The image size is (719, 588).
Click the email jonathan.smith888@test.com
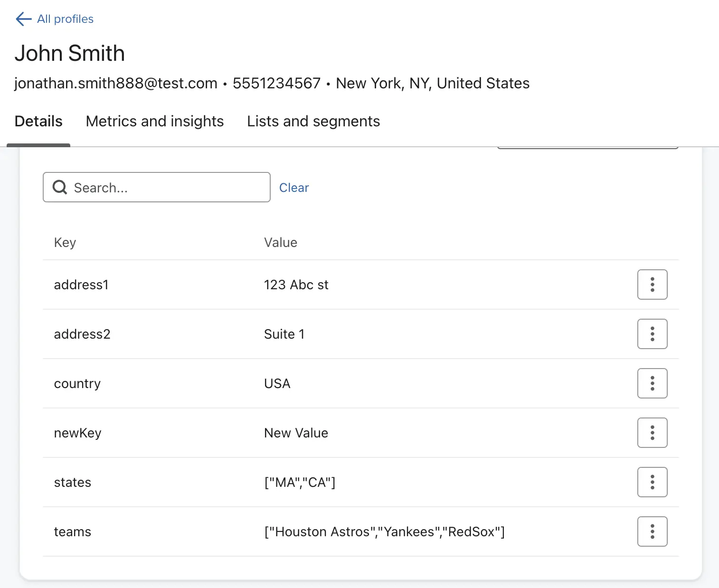coord(116,84)
